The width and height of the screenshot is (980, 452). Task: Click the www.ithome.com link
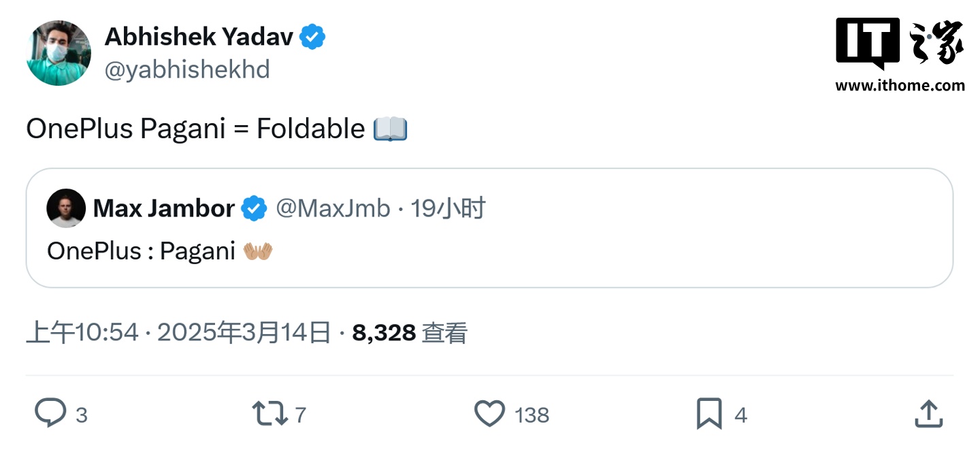(x=900, y=86)
